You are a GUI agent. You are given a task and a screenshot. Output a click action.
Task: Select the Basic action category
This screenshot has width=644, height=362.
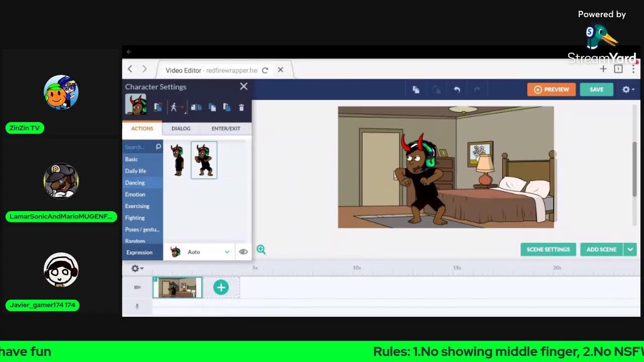tap(143, 159)
